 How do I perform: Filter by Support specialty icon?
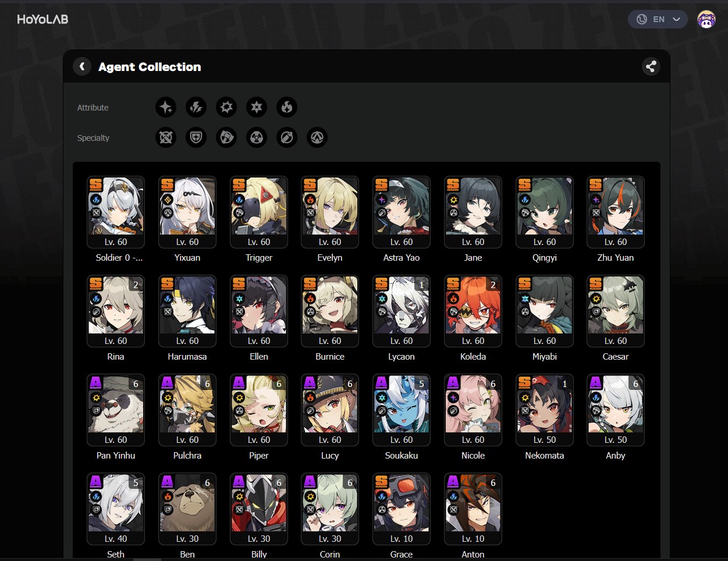(x=287, y=137)
